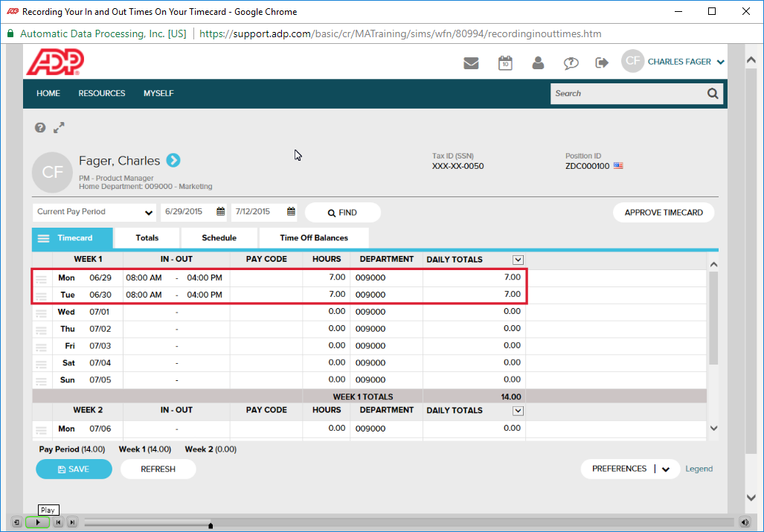Click the person profile icon

pyautogui.click(x=538, y=63)
